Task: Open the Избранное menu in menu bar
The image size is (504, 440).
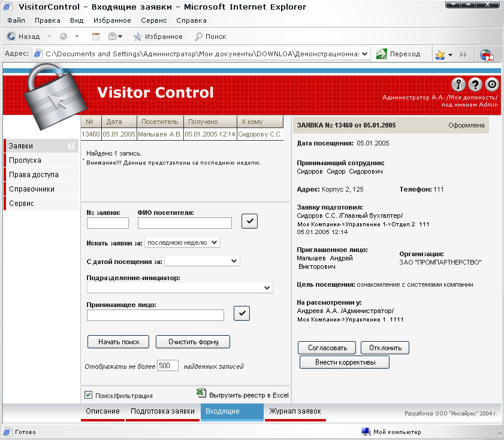Action: click(112, 20)
